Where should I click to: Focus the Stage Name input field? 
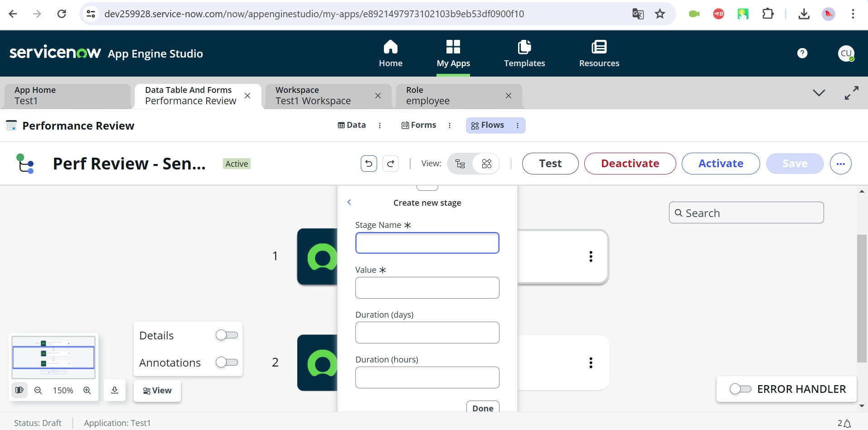click(x=427, y=243)
